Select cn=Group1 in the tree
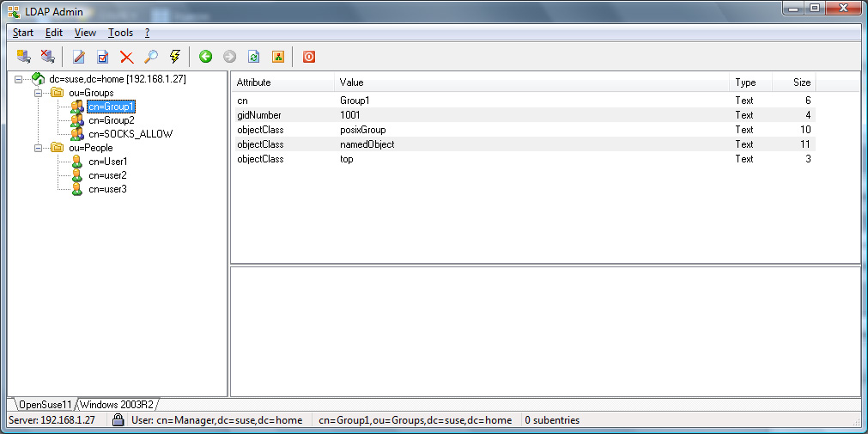The width and height of the screenshot is (868, 434). tap(112, 107)
